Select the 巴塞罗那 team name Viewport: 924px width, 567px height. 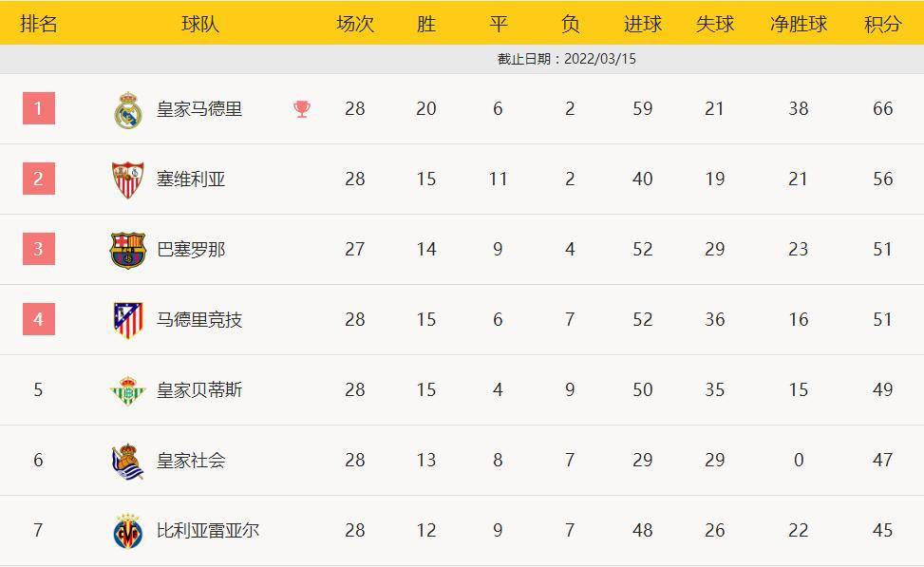click(191, 250)
